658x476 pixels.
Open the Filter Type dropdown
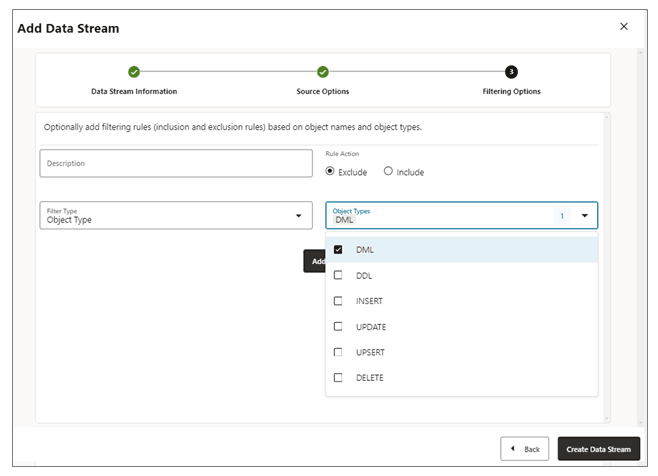(x=298, y=216)
